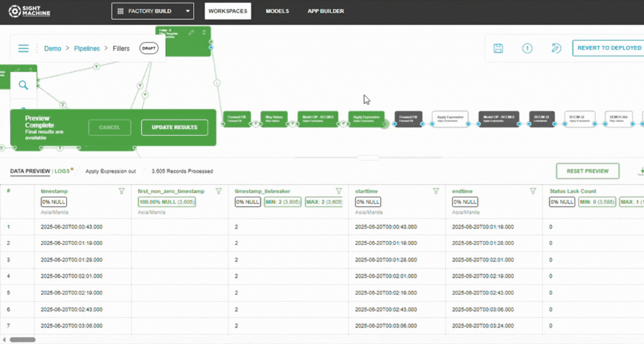Click the filter connector between Forward Fill and Map Values
This screenshot has width=644, height=344.
[x=256, y=124]
